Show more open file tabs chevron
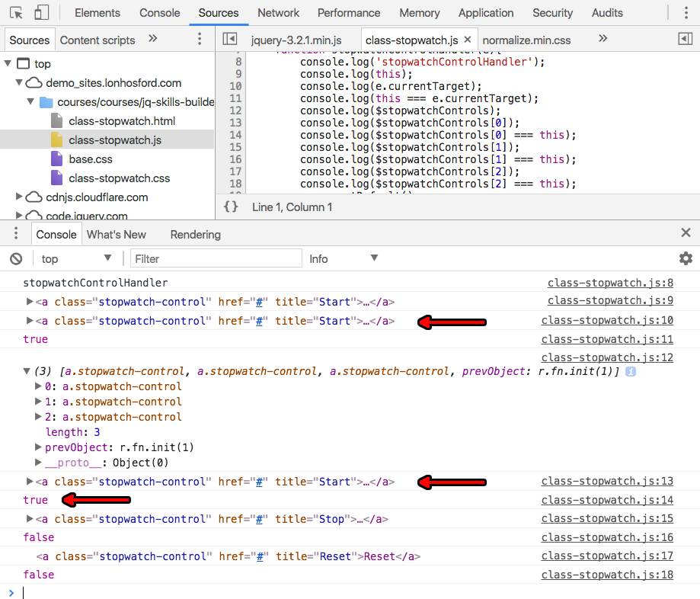 pyautogui.click(x=603, y=38)
